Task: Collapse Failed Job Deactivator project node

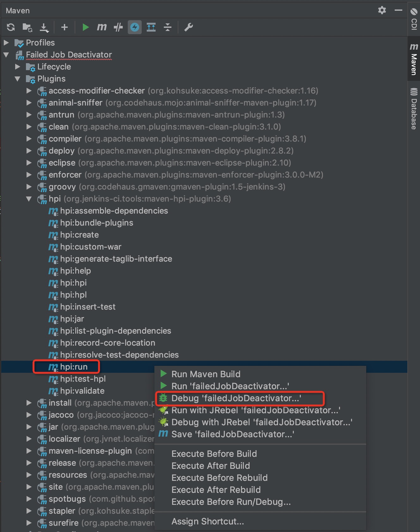Action: [6, 55]
